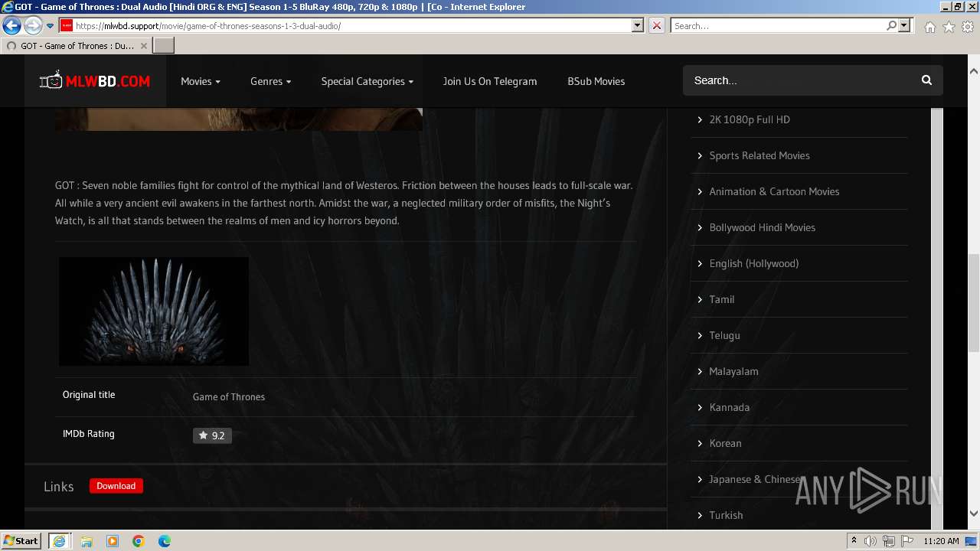
Task: Open the Tamil category
Action: click(x=721, y=299)
